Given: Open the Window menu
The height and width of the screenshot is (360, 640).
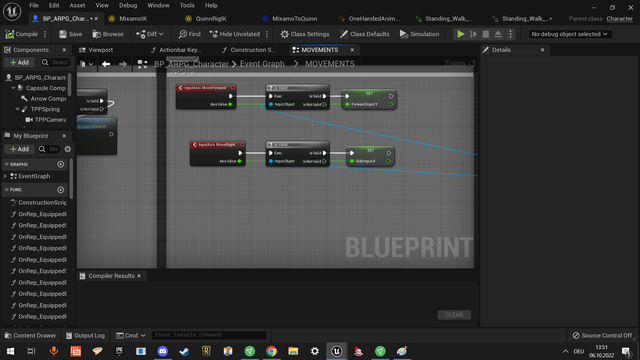Looking at the screenshot, I should click(158, 5).
